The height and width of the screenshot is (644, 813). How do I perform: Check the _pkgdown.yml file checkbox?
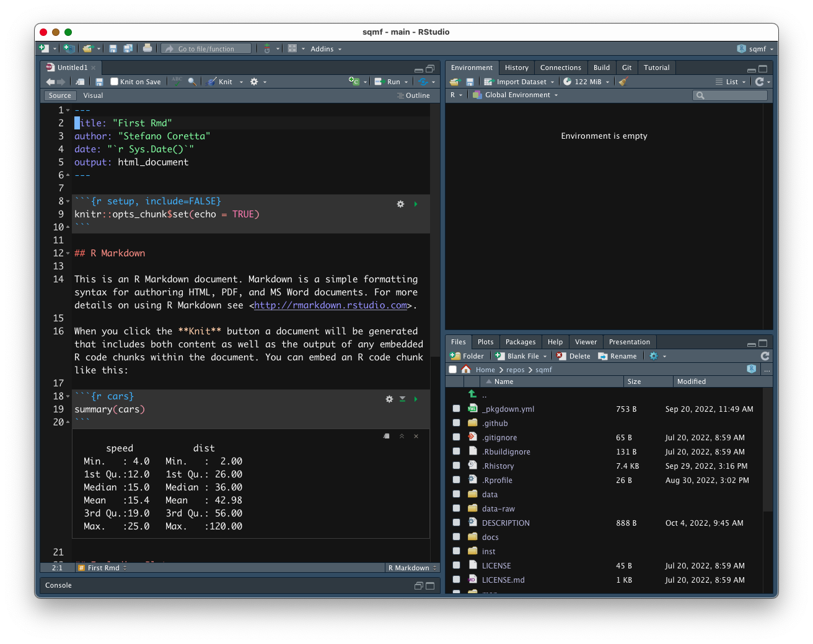[457, 409]
